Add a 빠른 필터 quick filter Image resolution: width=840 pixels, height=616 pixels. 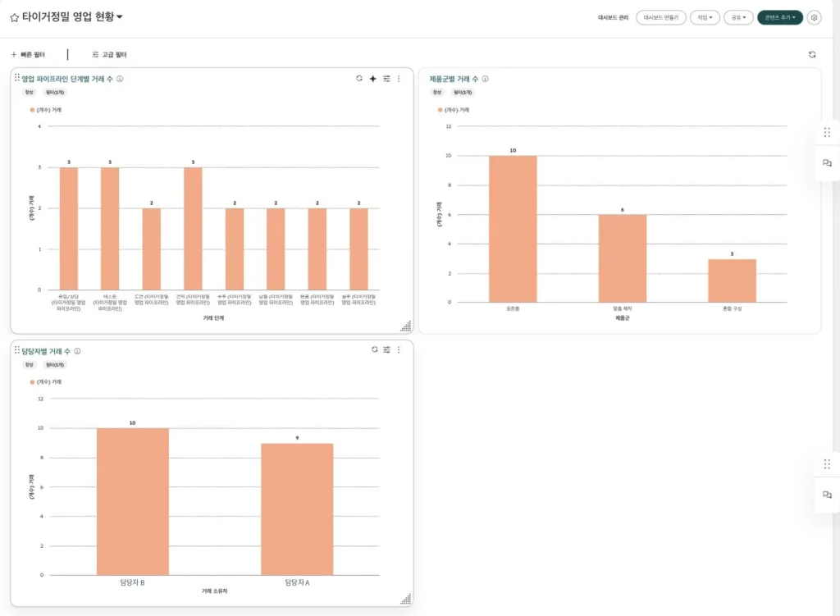(28, 55)
